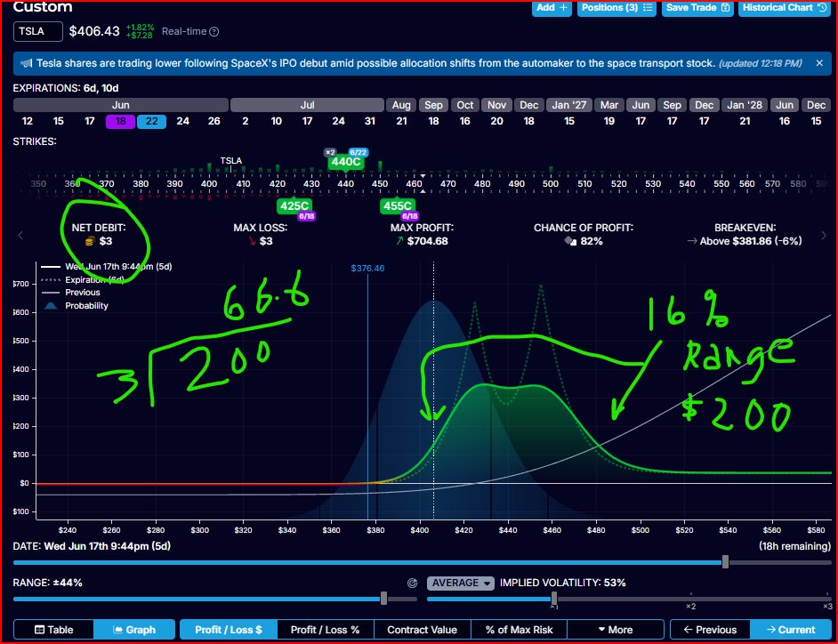
Task: Select the Jul 17 expiration date
Action: coord(307,121)
